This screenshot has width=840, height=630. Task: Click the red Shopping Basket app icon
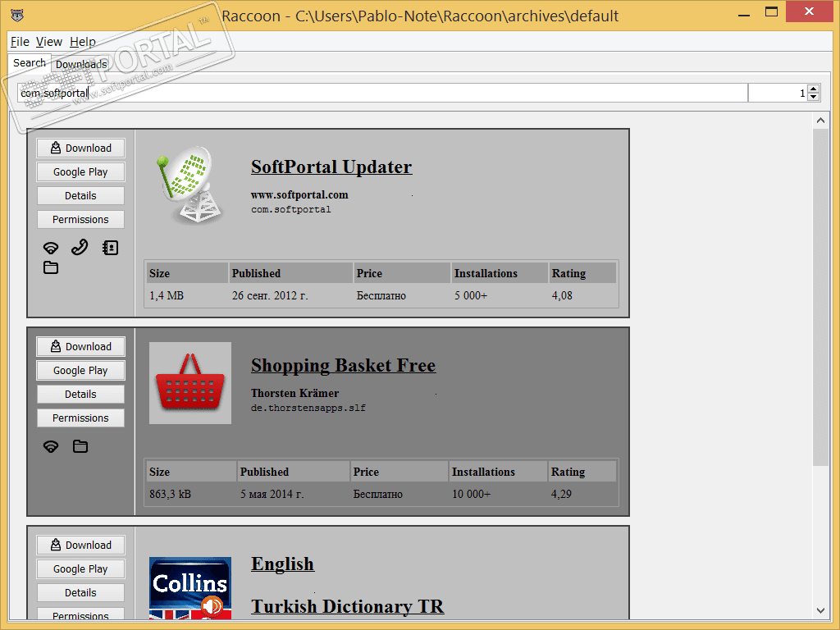[190, 383]
